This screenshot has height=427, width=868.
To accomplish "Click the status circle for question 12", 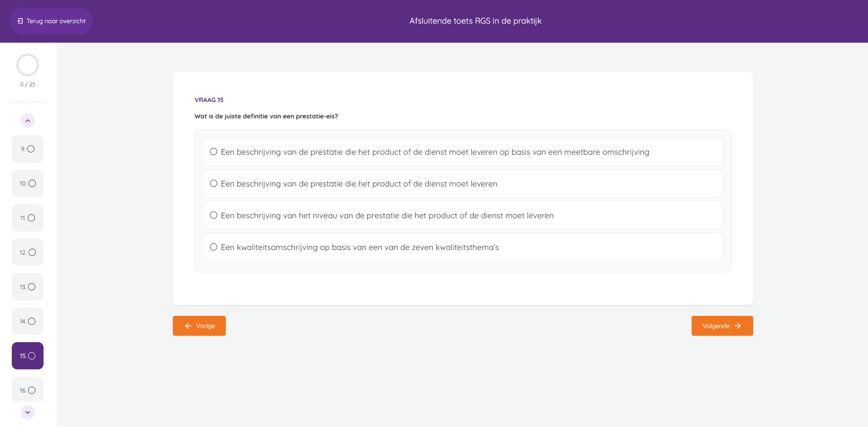I will click(x=32, y=252).
